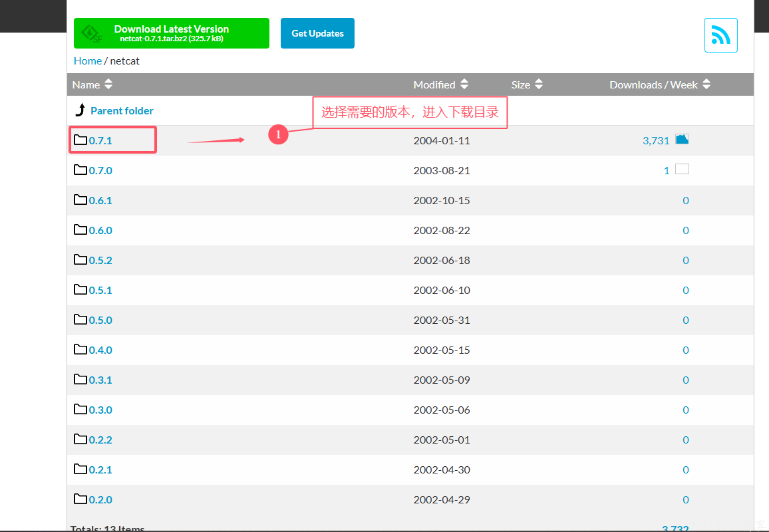Viewport: 769px width, 532px height.
Task: Open version folder 0.2.2
Action: [100, 440]
